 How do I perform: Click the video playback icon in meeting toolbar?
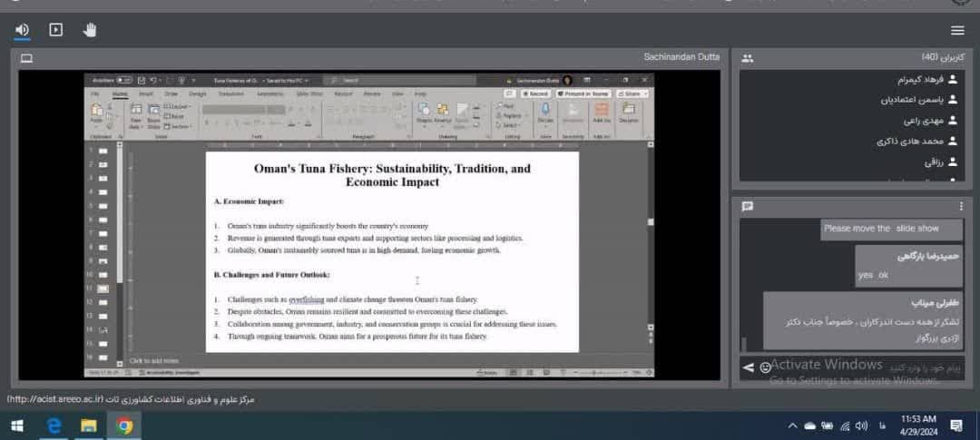55,30
